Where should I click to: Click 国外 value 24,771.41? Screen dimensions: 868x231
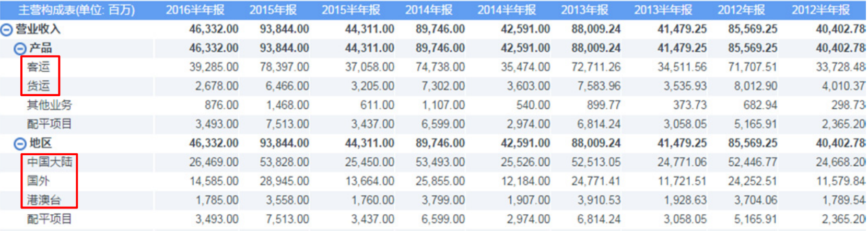[596, 181]
